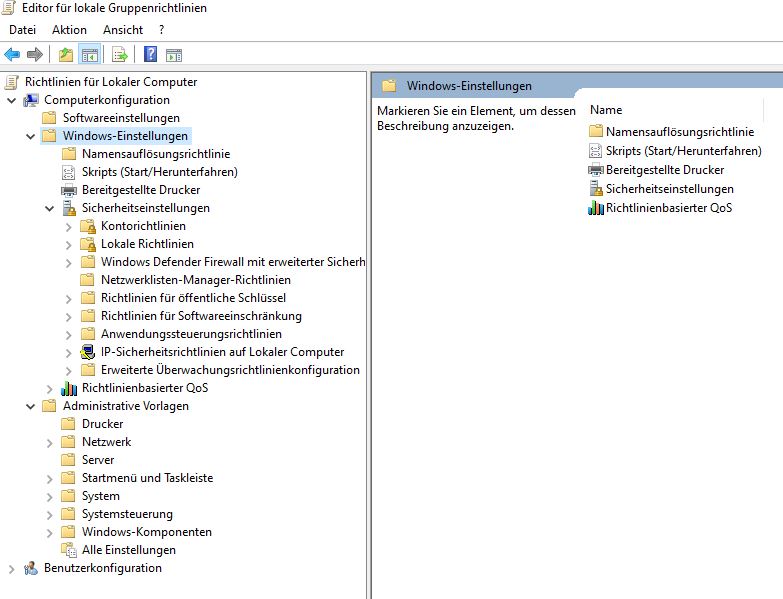Expand the Systemsteuerung node
Viewport: 783px width, 599px height.
pos(49,515)
